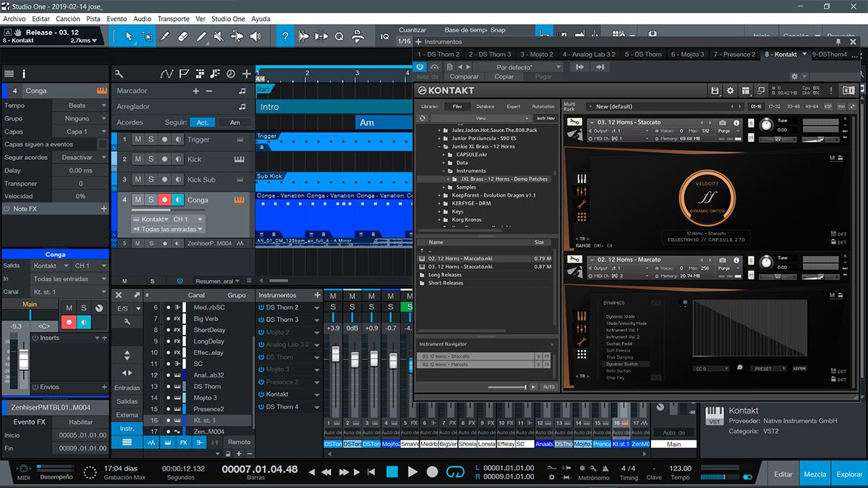The height and width of the screenshot is (488, 868).
Task: Switch to the '4 - Analog Lab 3 2' tab
Action: pyautogui.click(x=589, y=54)
